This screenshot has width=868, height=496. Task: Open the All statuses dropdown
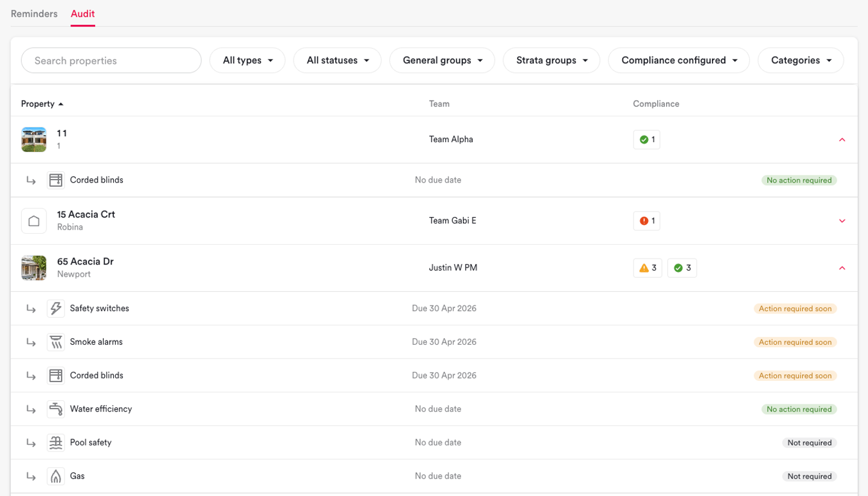point(338,60)
